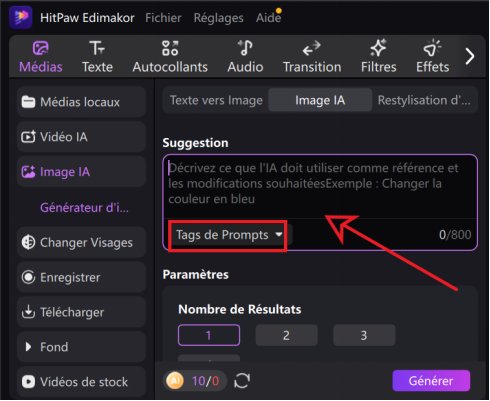Choose 2 results option
The height and width of the screenshot is (401, 490).
point(286,335)
